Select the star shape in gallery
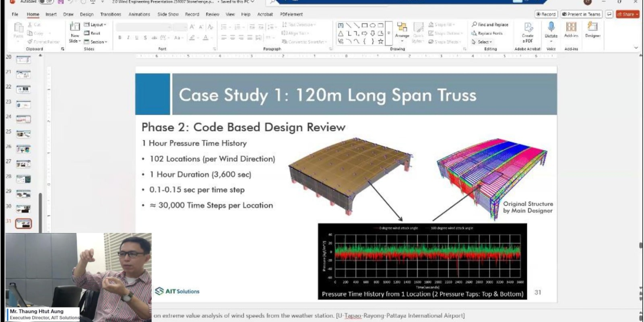This screenshot has width=644, height=322. [380, 41]
